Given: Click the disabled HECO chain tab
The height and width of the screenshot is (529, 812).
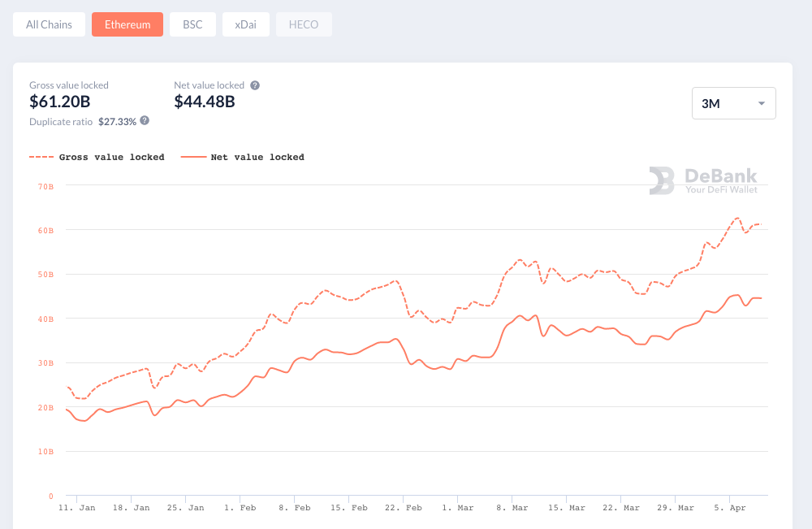Looking at the screenshot, I should point(304,24).
